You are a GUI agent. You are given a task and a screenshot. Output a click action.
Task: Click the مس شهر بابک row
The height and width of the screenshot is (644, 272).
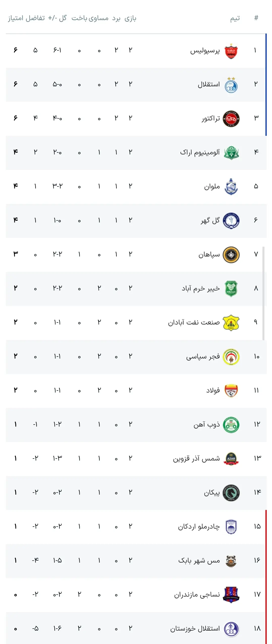136,561
